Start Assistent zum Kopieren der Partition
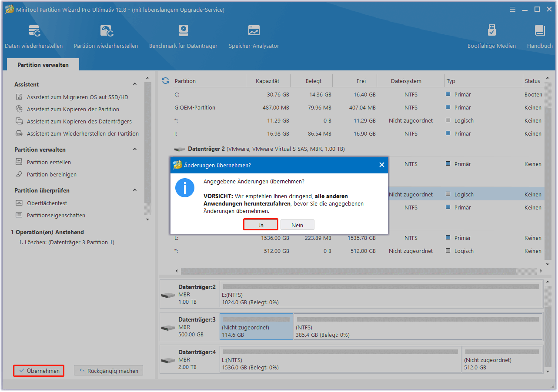This screenshot has height=392, width=558. 73,110
